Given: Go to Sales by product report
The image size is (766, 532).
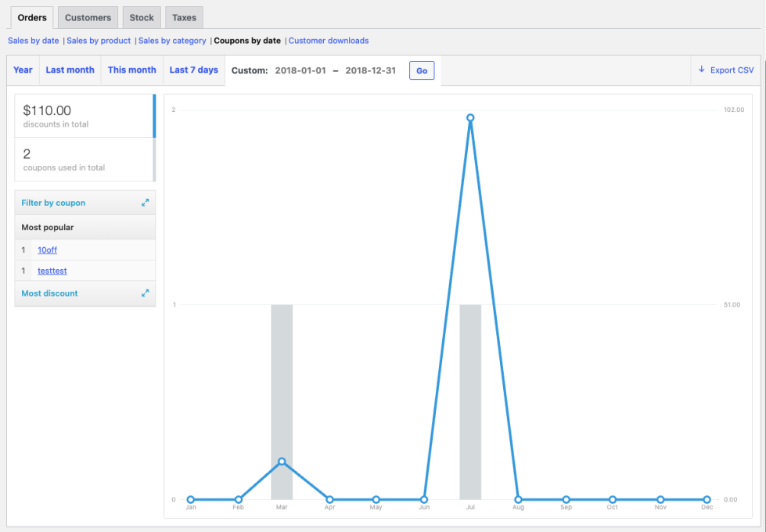Looking at the screenshot, I should (x=99, y=41).
